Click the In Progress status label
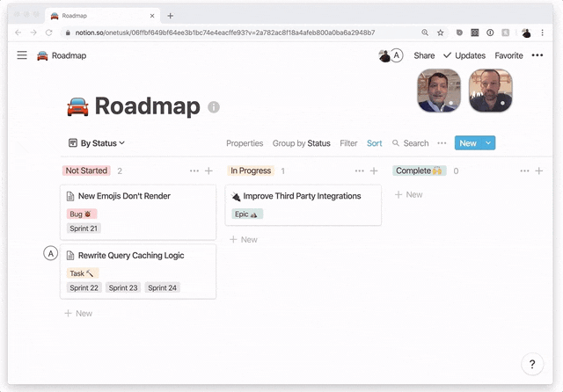The width and height of the screenshot is (563, 392). (251, 171)
